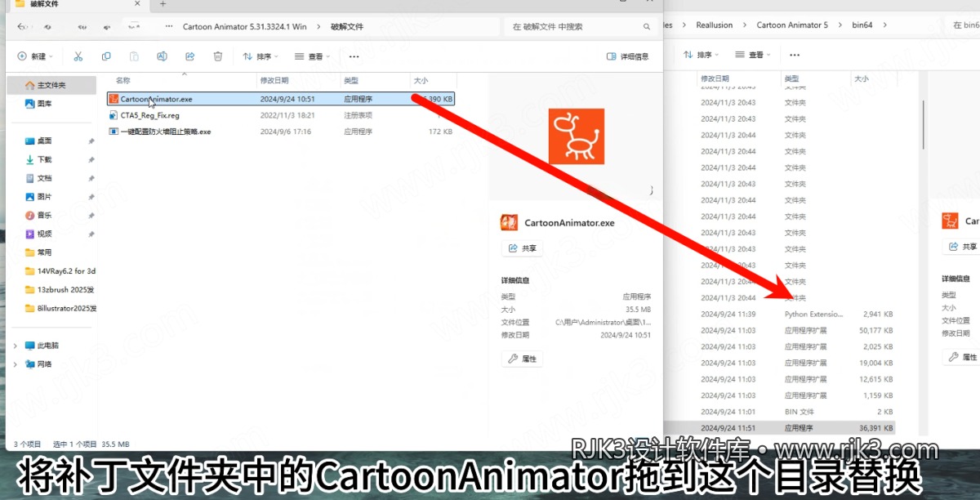Click the bin64 file list vertical scrollbar
The image size is (980, 500).
924,124
